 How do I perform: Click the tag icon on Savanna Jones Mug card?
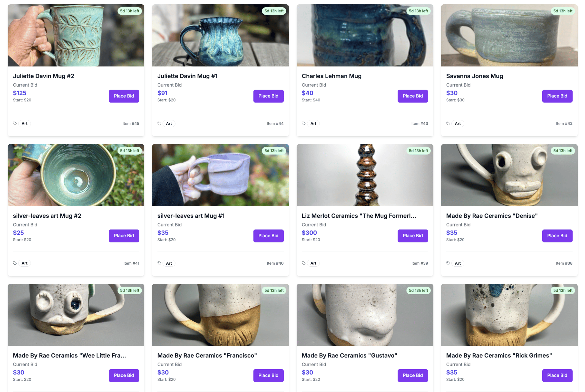click(x=448, y=123)
